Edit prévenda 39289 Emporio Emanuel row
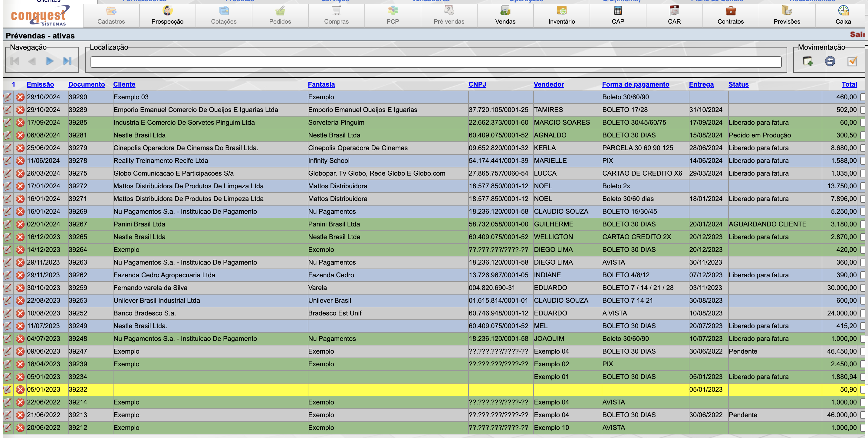 pyautogui.click(x=7, y=110)
